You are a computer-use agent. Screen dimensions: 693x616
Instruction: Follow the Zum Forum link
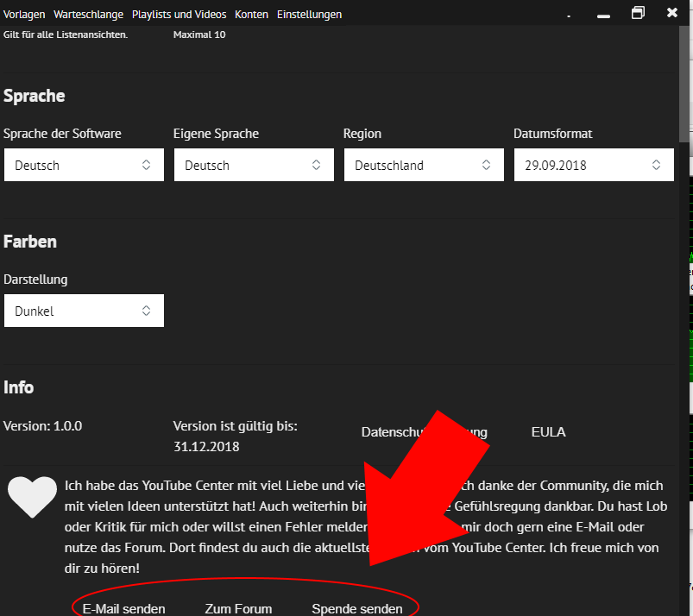click(238, 608)
